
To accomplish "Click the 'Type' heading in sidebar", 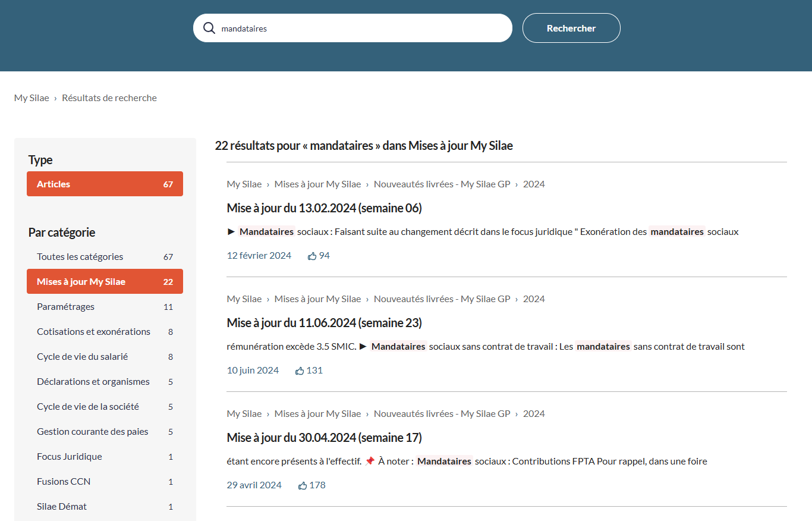I will (x=40, y=160).
